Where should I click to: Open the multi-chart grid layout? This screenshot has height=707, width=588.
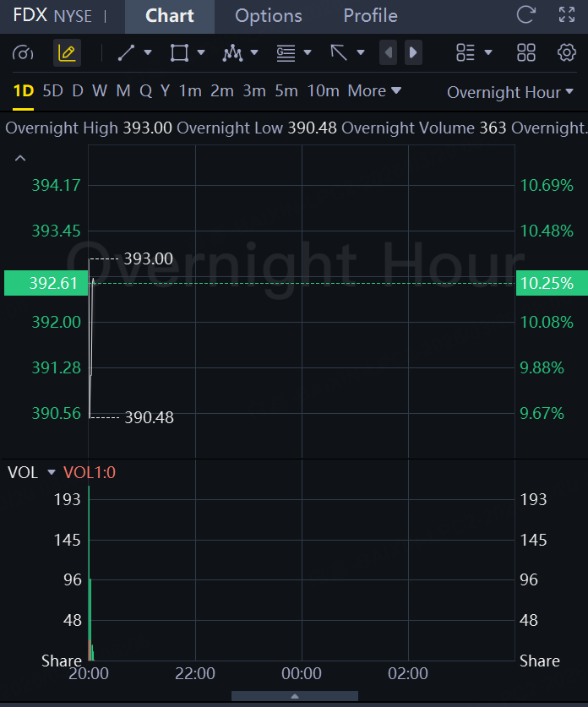click(x=525, y=53)
